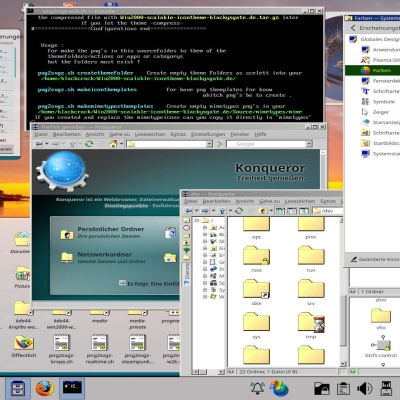Screen dimensions: 400x400
Task: Go back in the dev Konqueror window
Action: (x=189, y=211)
